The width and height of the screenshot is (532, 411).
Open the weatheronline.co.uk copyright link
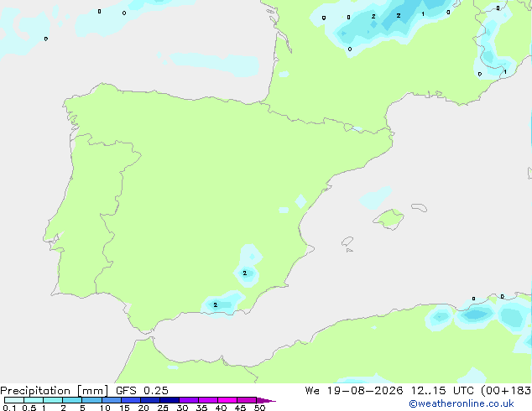462,403
